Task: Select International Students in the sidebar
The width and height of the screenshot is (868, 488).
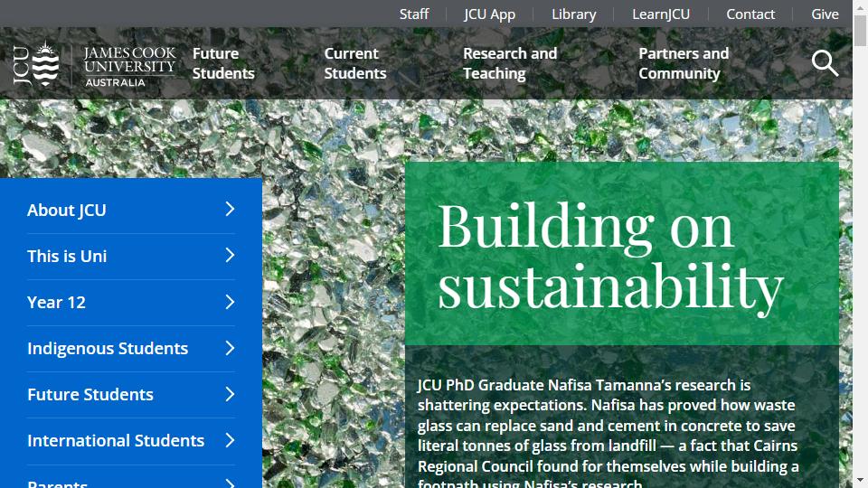Action: (116, 440)
